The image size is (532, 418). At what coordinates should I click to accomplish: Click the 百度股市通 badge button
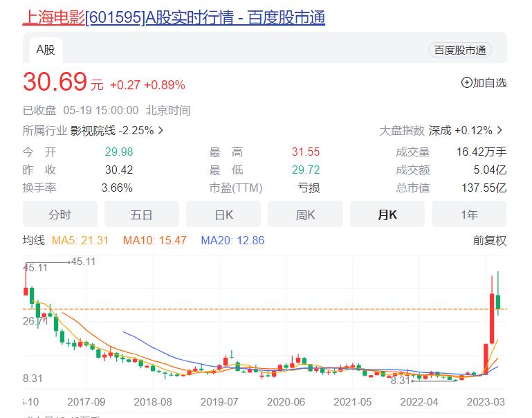tap(460, 51)
